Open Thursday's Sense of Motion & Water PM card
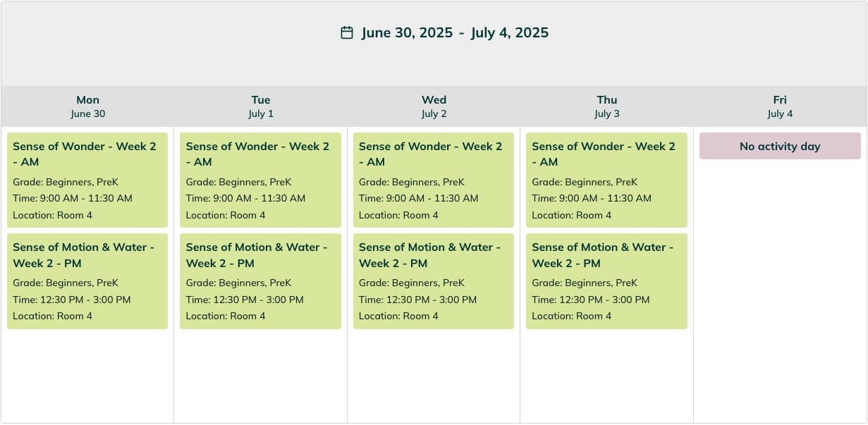This screenshot has width=868, height=425. (606, 281)
